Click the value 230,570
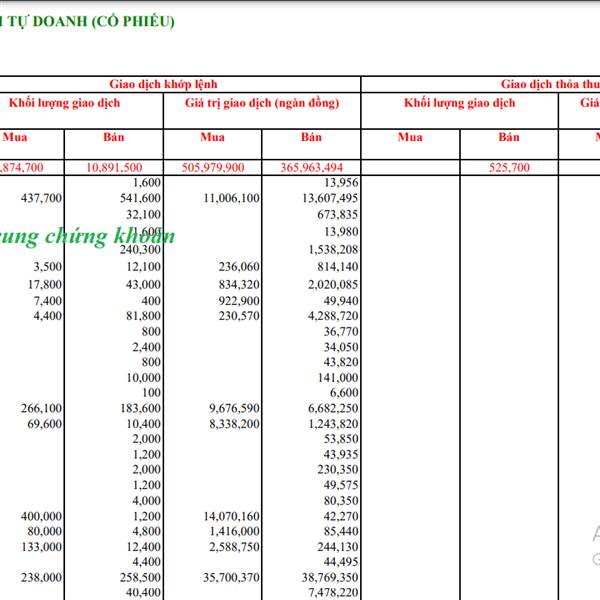The image size is (600, 600). click(239, 316)
